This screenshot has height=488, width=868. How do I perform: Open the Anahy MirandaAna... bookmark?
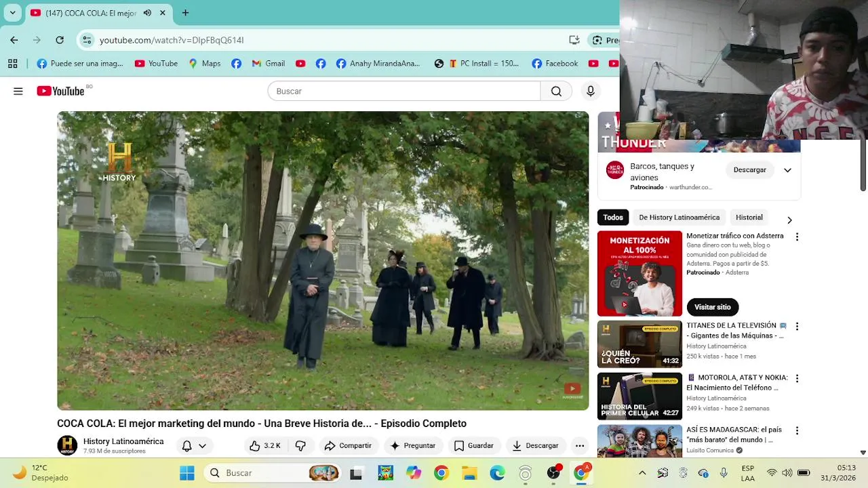tap(378, 63)
